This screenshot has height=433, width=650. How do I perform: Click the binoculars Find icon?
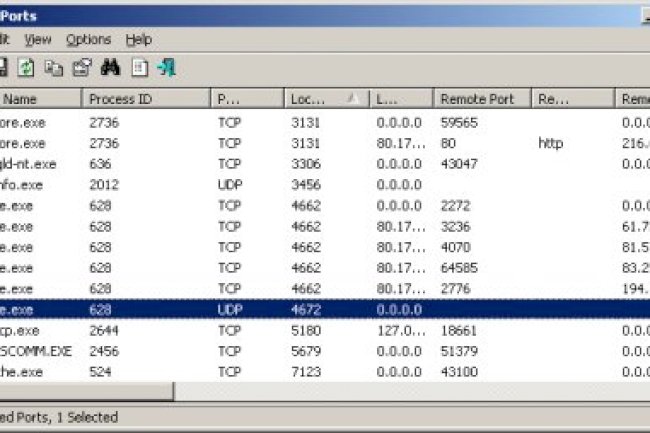click(110, 68)
